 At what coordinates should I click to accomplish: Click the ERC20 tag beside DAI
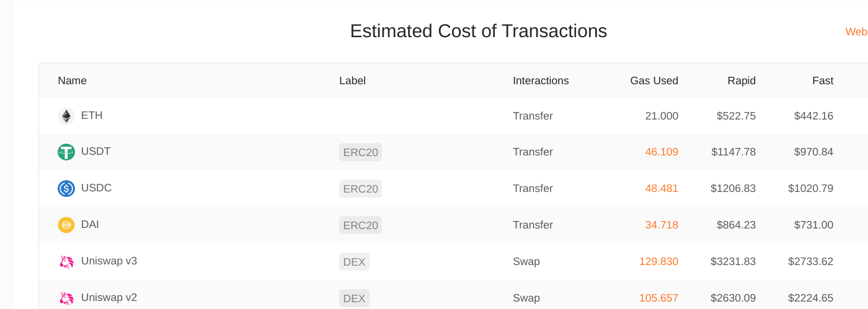point(360,225)
